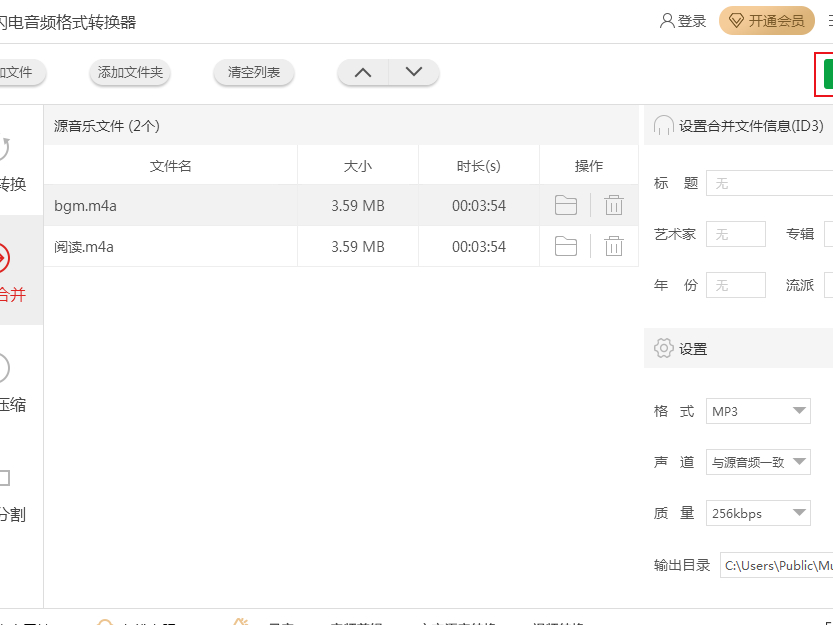Image resolution: width=833 pixels, height=625 pixels.
Task: Click into the 年份 input field
Action: coord(736,285)
